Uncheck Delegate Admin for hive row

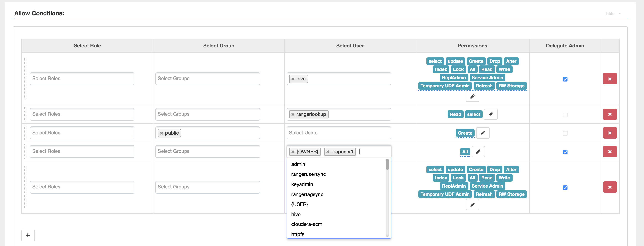(x=565, y=79)
